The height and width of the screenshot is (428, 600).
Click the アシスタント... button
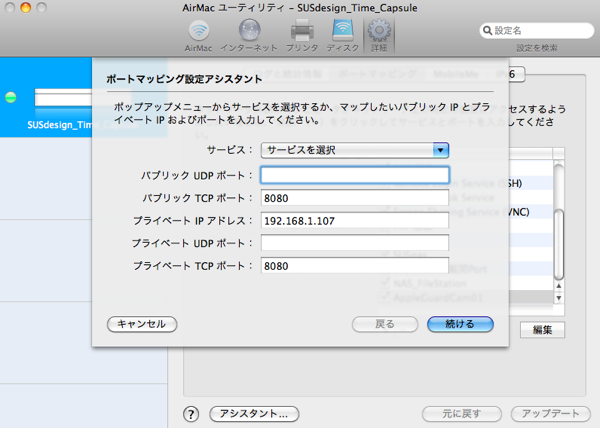pos(254,413)
